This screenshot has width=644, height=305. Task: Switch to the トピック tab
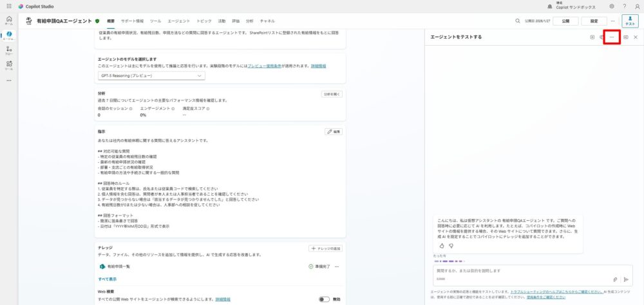click(204, 21)
